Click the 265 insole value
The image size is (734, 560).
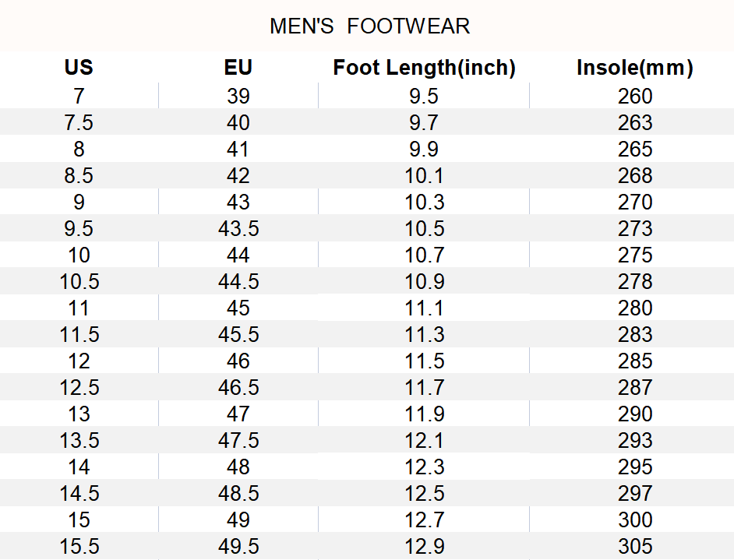point(634,150)
